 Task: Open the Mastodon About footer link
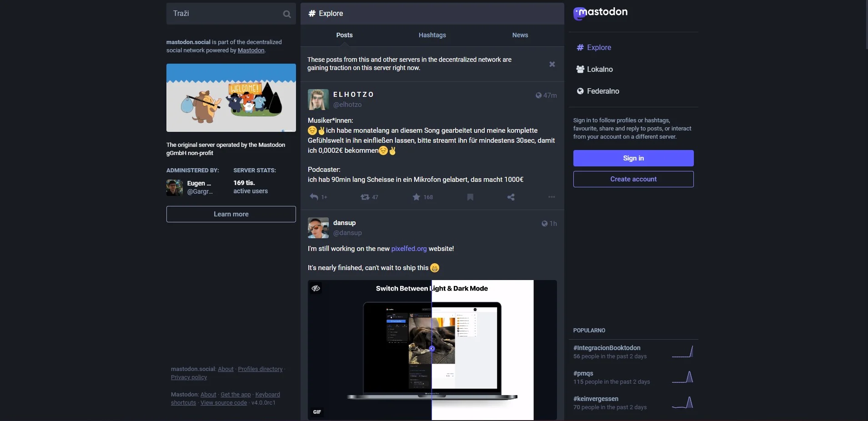tap(208, 395)
